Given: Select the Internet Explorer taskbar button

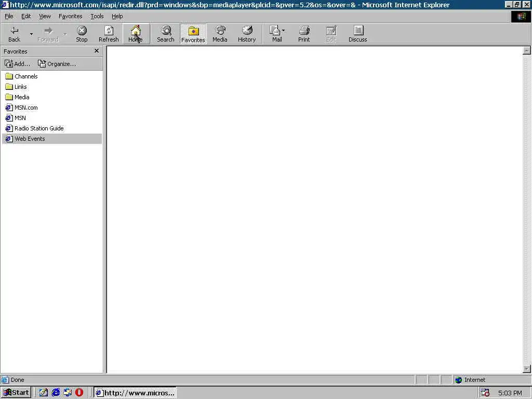Looking at the screenshot, I should click(135, 393).
